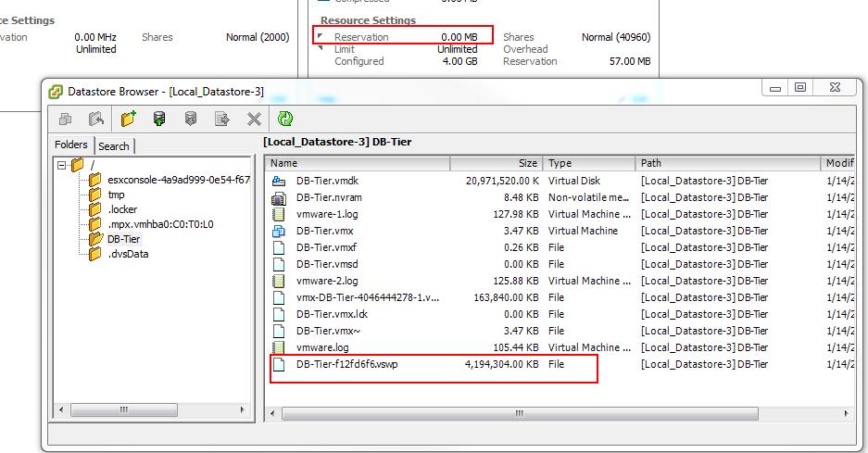
Task: Click the root folder icon in tree
Action: pyautogui.click(x=78, y=165)
